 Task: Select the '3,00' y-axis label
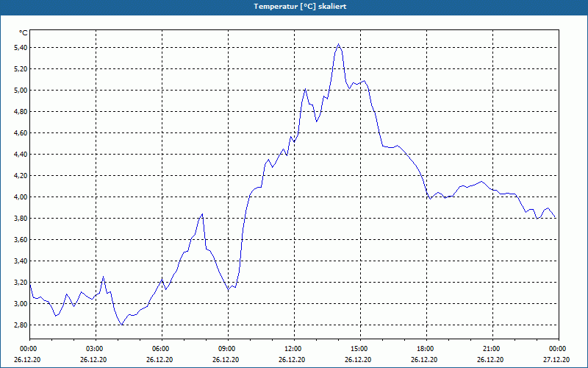tap(21, 304)
